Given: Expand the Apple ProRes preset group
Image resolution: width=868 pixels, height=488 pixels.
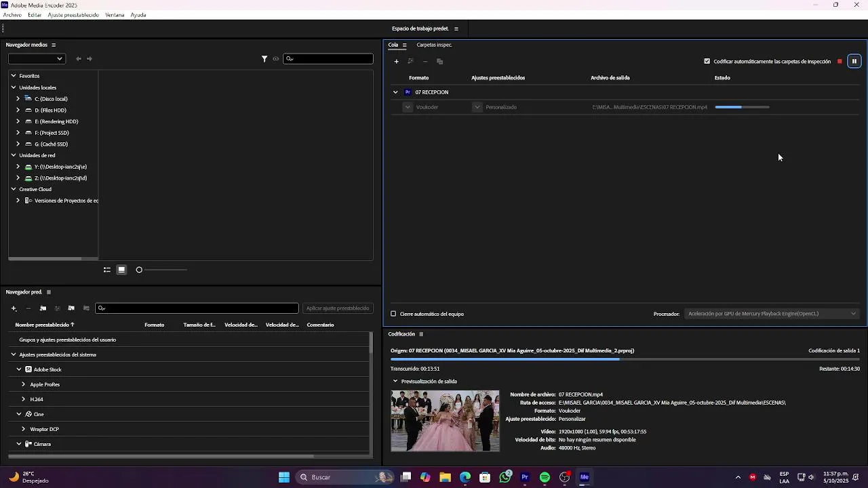Looking at the screenshot, I should [x=23, y=384].
